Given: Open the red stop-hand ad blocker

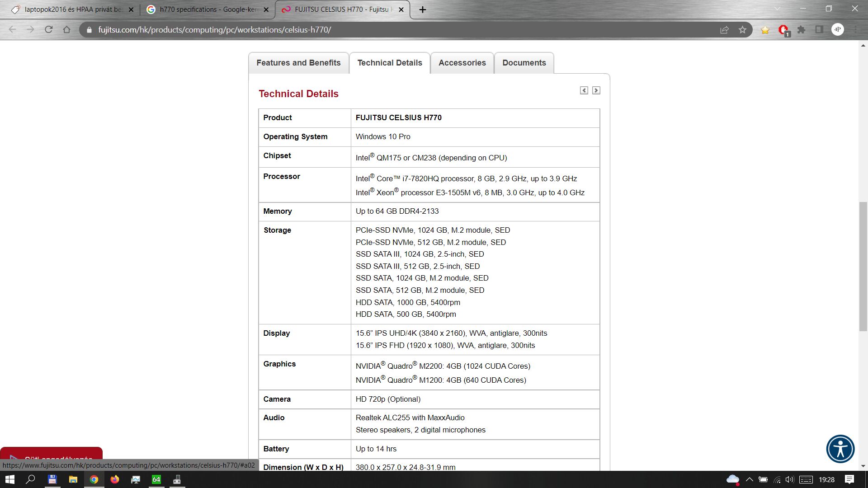Looking at the screenshot, I should click(x=783, y=30).
